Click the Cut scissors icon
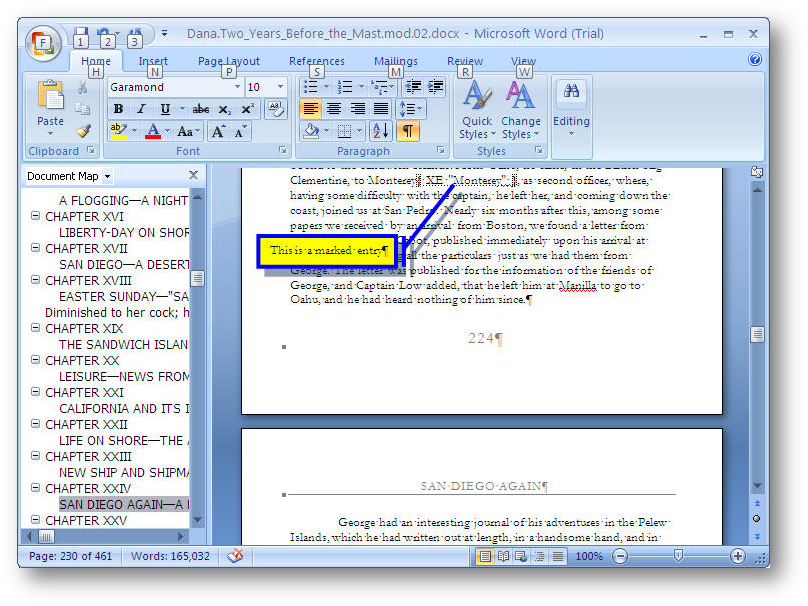 (x=83, y=88)
